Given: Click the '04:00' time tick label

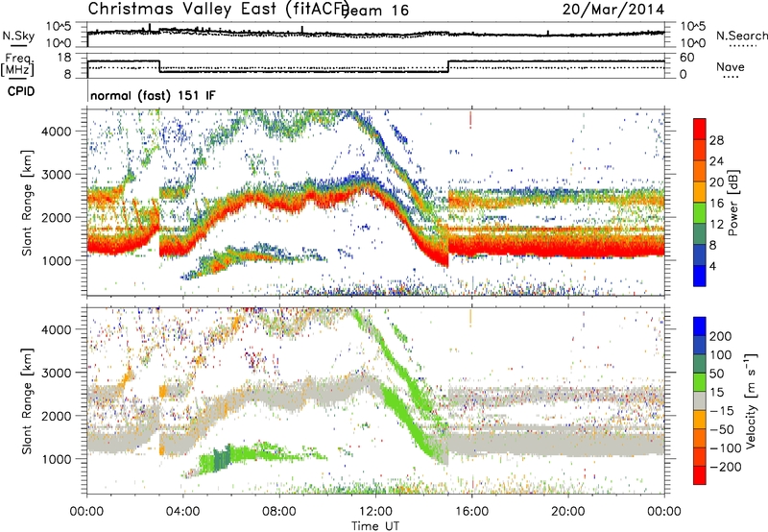Looking at the screenshot, I should coord(183,512).
